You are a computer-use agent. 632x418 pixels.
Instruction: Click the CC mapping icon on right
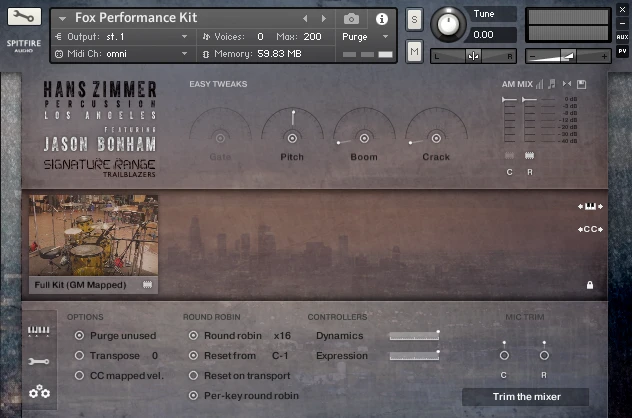coord(588,229)
